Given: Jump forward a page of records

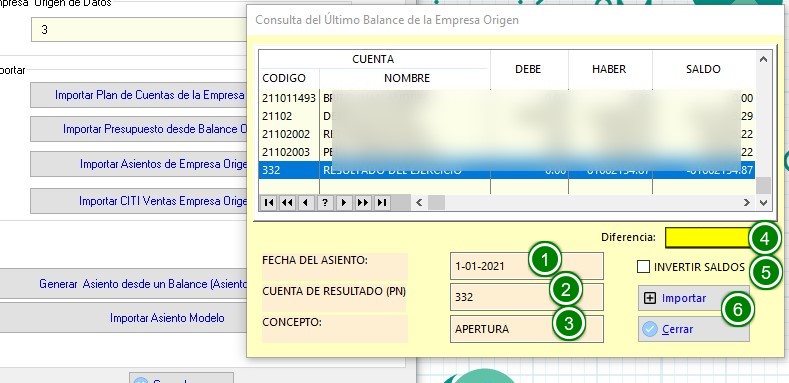Looking at the screenshot, I should (363, 202).
